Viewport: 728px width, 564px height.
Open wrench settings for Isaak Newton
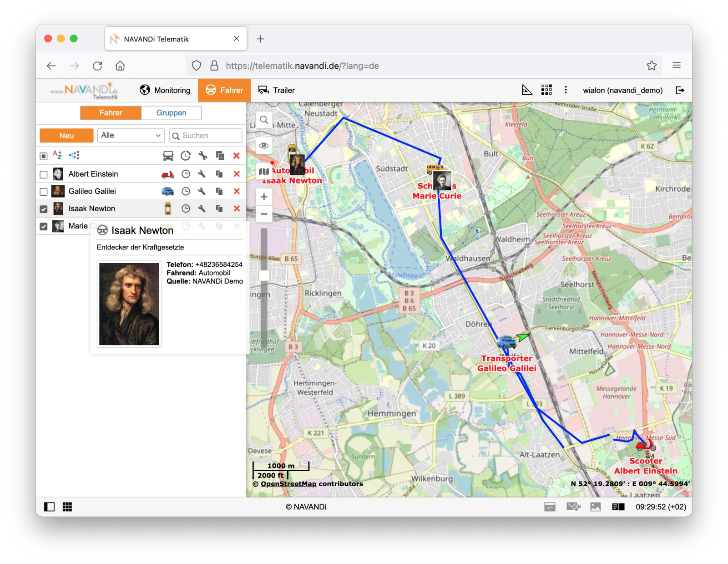pos(202,208)
